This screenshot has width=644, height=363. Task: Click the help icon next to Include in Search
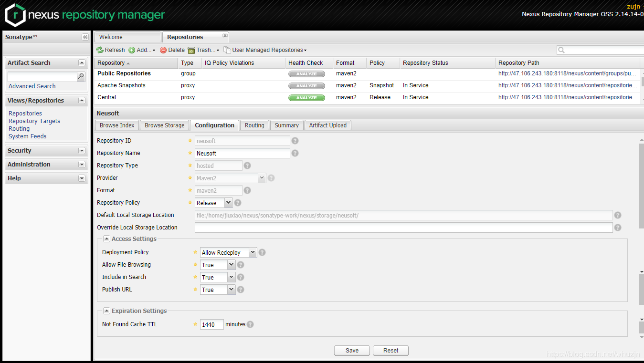coord(241,277)
